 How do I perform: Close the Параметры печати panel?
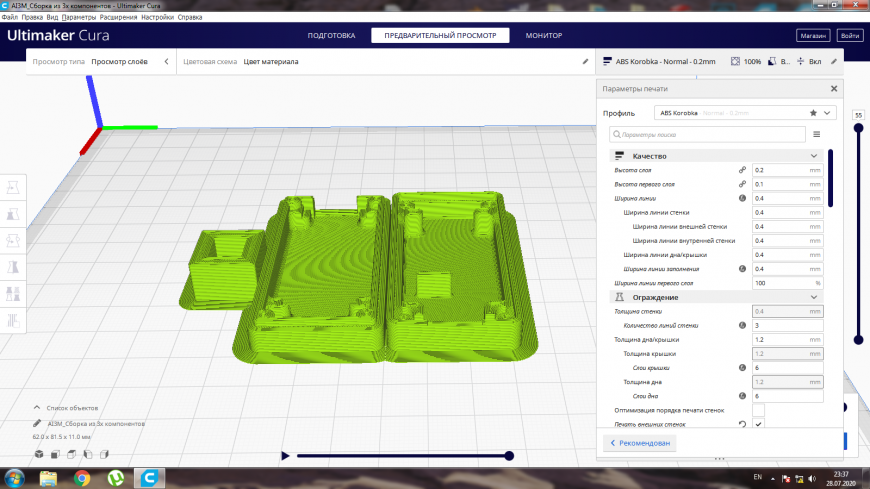click(834, 89)
